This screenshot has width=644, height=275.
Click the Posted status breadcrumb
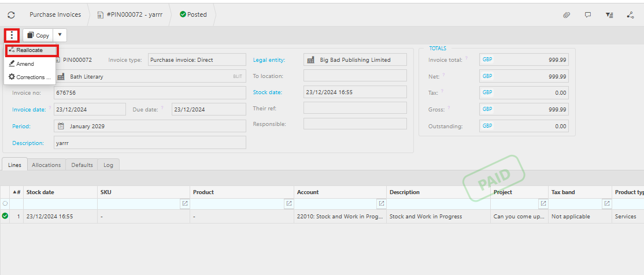coord(193,14)
